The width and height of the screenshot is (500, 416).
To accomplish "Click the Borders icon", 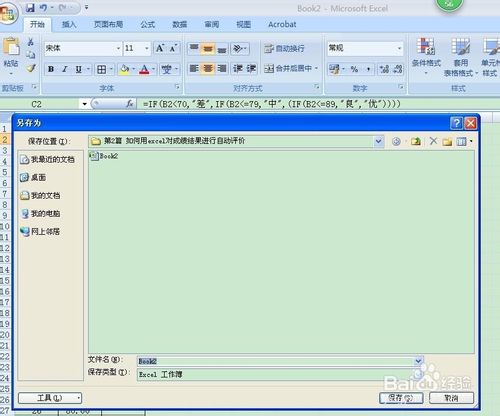I will (x=101, y=69).
